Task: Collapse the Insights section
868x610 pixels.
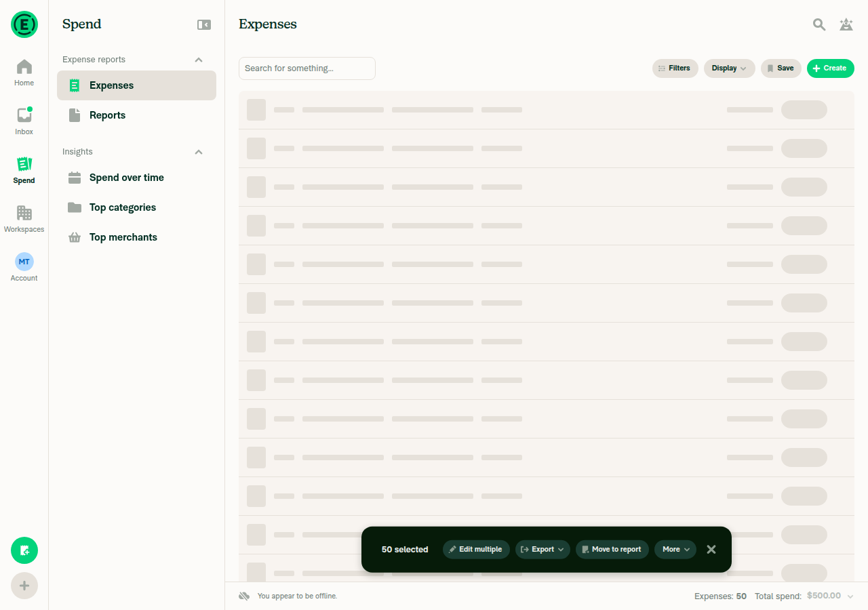Action: click(199, 152)
